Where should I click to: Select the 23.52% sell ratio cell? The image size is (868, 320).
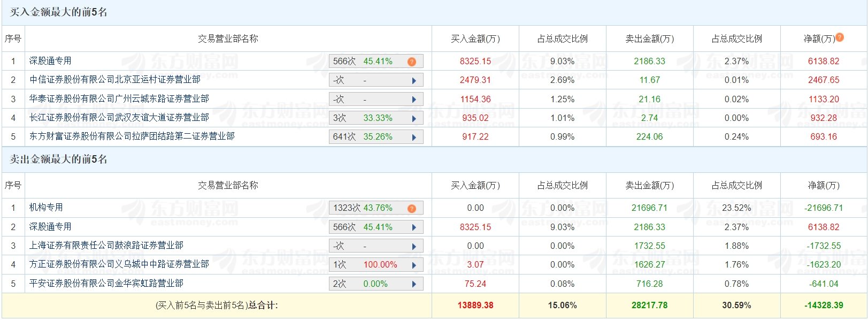tap(736, 208)
